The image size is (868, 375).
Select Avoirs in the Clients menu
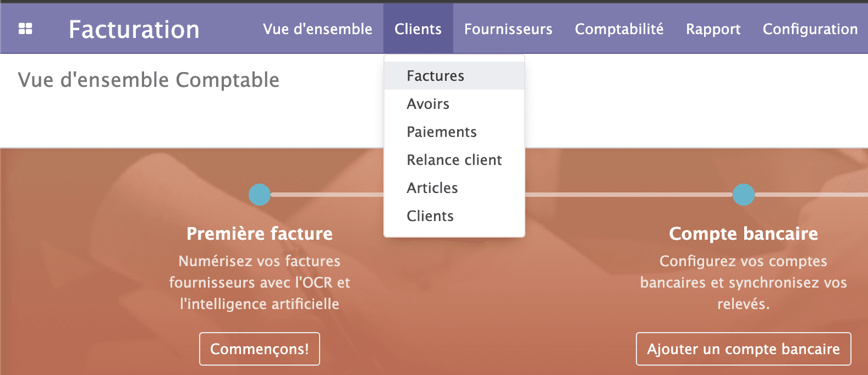coord(428,103)
